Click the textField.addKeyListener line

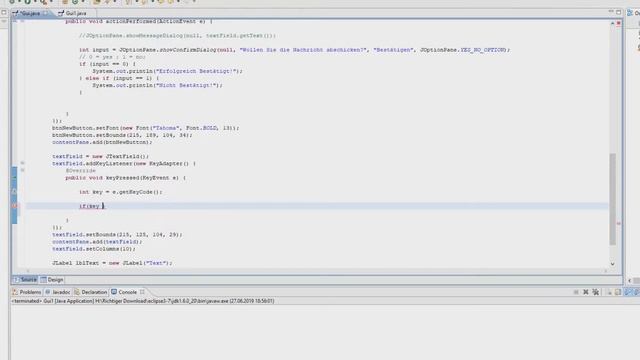[124, 164]
